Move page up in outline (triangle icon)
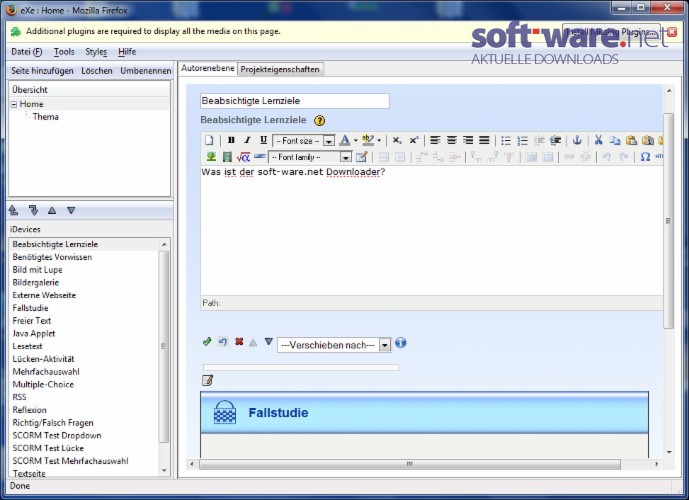Image resolution: width=689 pixels, height=500 pixels. click(x=52, y=210)
